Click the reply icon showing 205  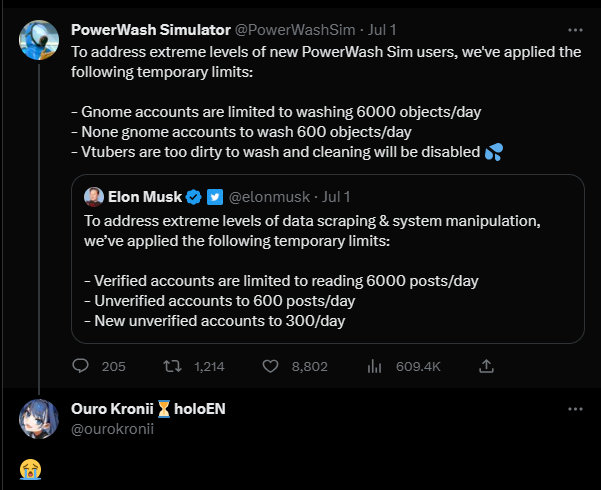tap(80, 366)
